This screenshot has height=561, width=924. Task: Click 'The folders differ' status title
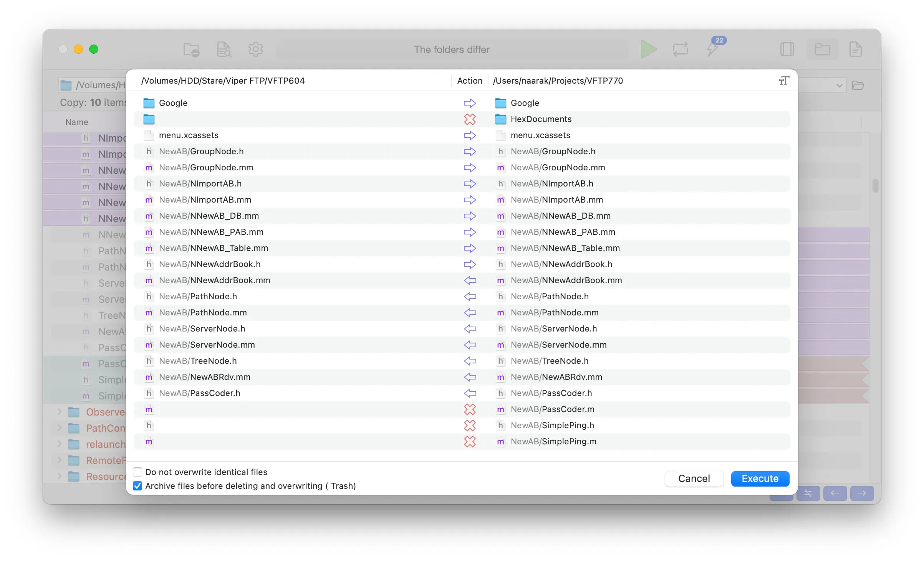[452, 49]
